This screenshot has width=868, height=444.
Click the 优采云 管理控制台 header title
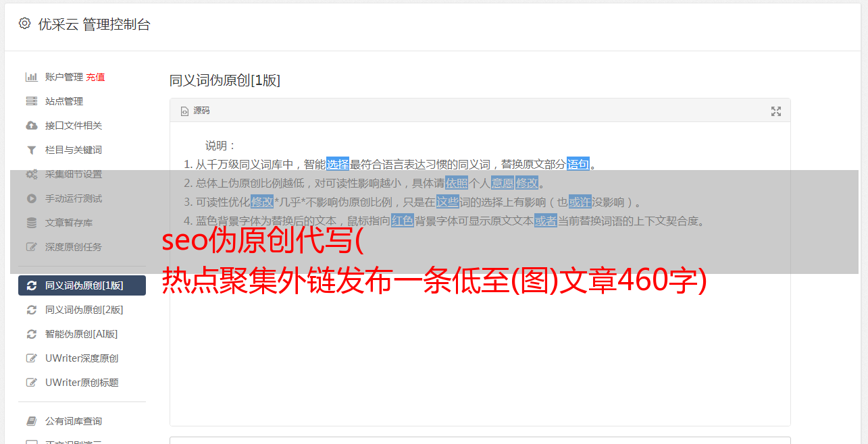[x=94, y=24]
